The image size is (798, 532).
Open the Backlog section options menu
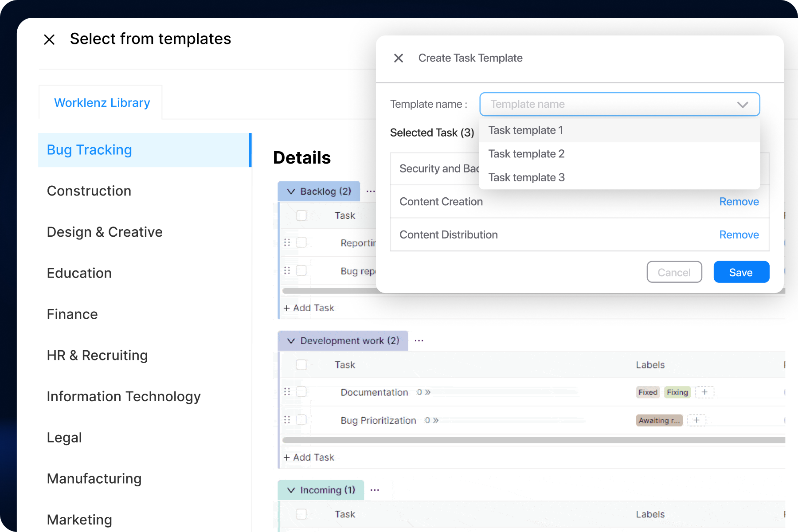point(372,191)
